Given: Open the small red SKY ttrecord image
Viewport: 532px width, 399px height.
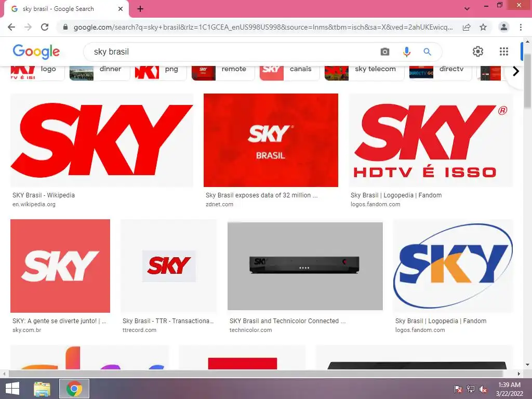Looking at the screenshot, I should point(169,265).
